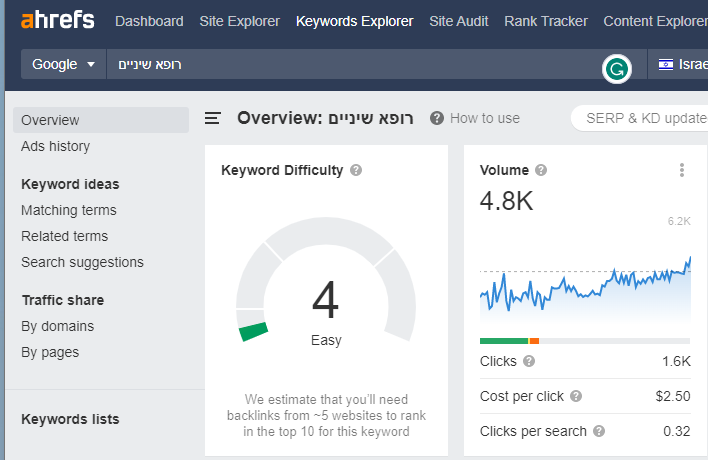Open Traffic share By domains
Image resolution: width=708 pixels, height=460 pixels.
58,326
